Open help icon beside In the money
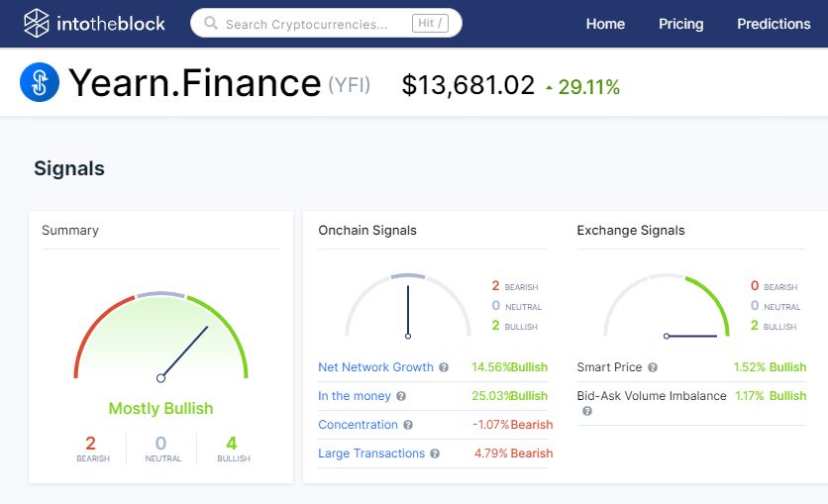The width and height of the screenshot is (828, 504). click(x=401, y=396)
